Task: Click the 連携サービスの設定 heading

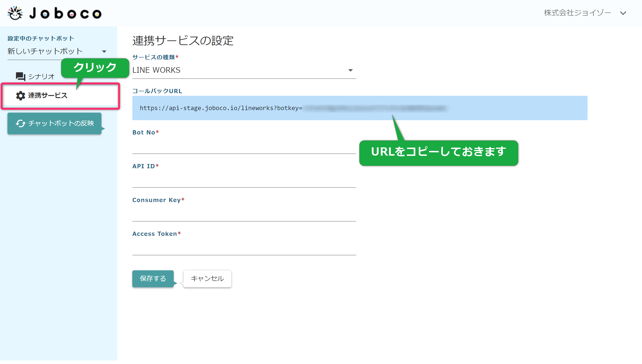Action: pyautogui.click(x=183, y=41)
